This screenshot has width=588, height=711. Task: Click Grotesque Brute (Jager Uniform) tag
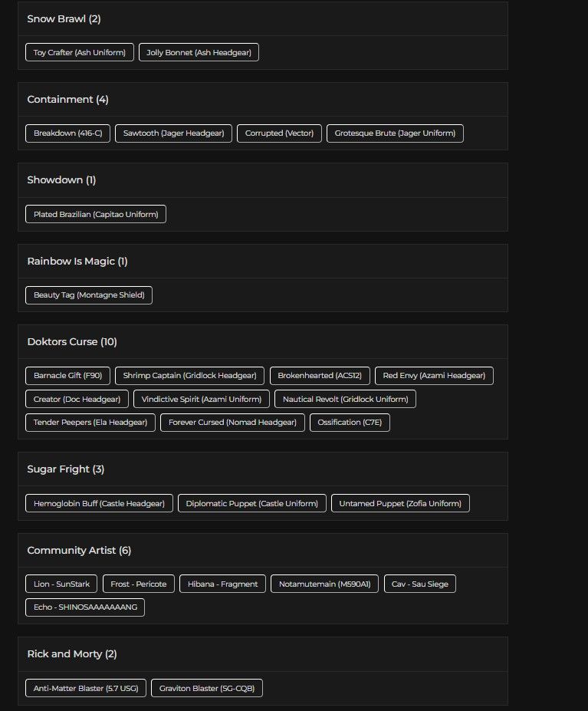click(395, 133)
